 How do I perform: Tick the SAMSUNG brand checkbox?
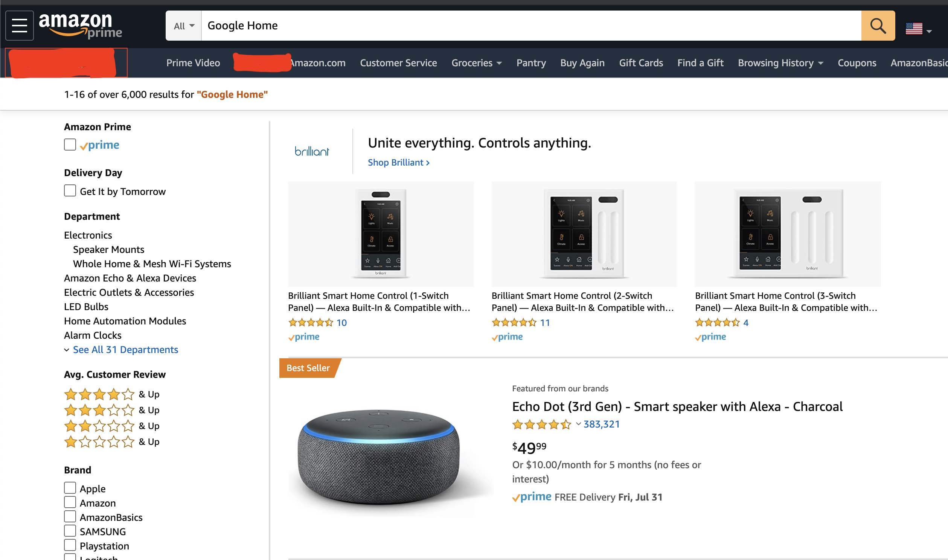click(x=70, y=531)
